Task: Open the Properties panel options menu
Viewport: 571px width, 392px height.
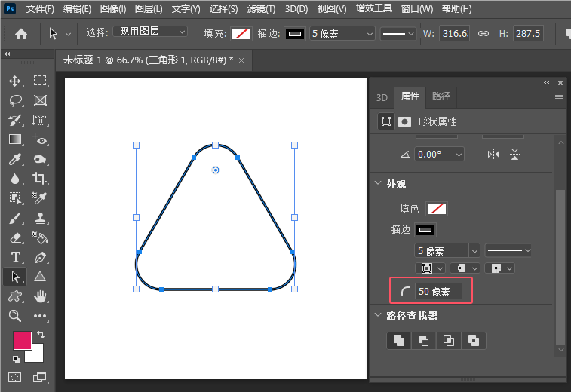Action: pyautogui.click(x=559, y=97)
